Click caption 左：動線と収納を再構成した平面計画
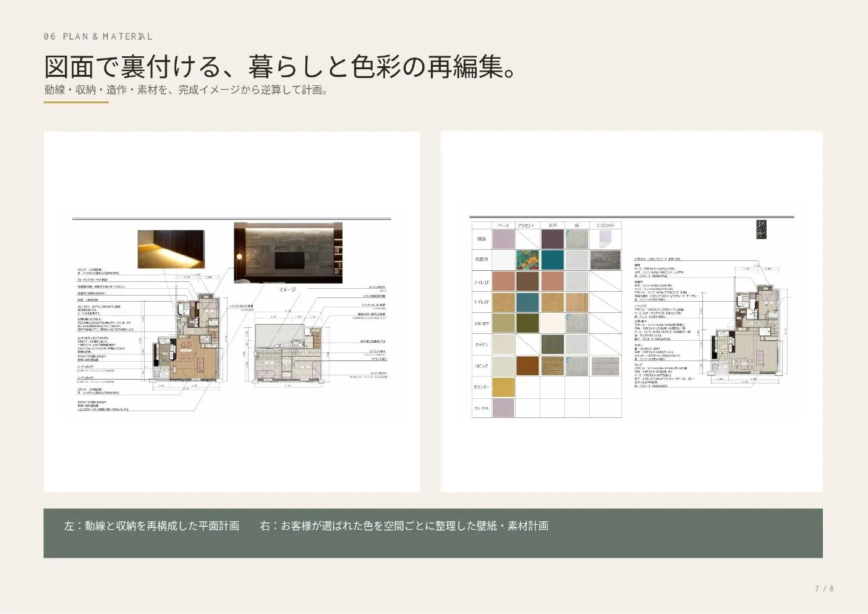This screenshot has width=868, height=614. pos(151,526)
